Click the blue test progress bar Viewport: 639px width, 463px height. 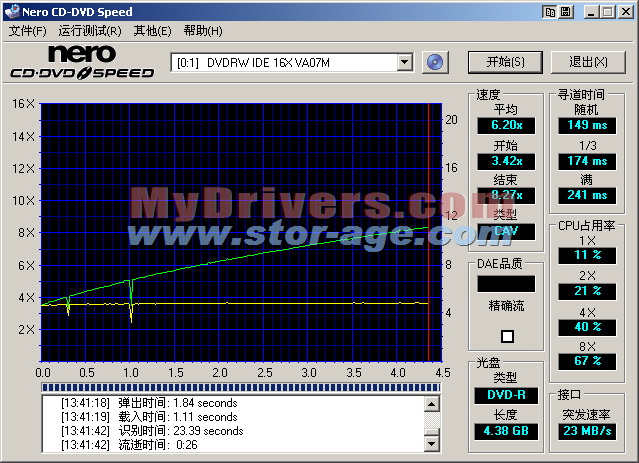pos(240,386)
